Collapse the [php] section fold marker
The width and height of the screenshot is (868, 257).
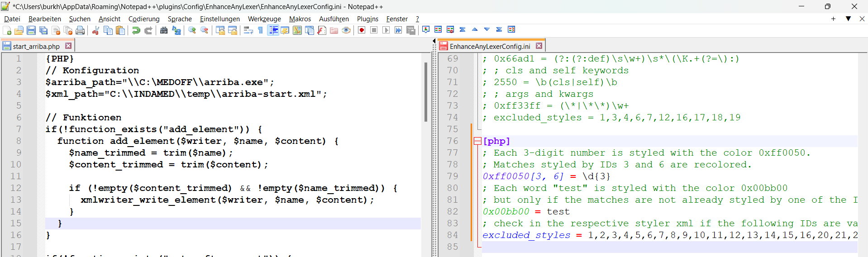(x=477, y=141)
